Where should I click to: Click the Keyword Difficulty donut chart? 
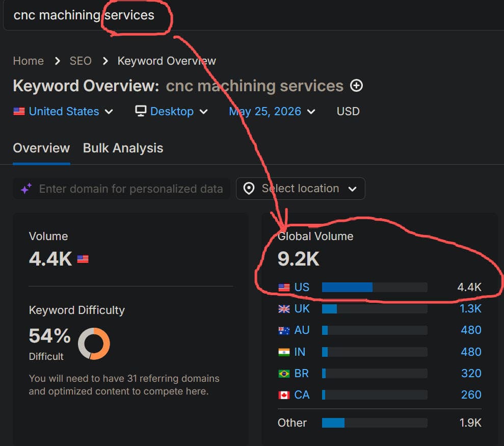(x=94, y=344)
